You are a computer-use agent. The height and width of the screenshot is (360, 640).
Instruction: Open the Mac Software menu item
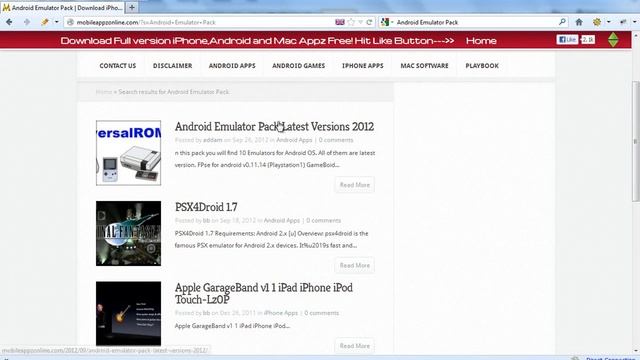(x=424, y=66)
